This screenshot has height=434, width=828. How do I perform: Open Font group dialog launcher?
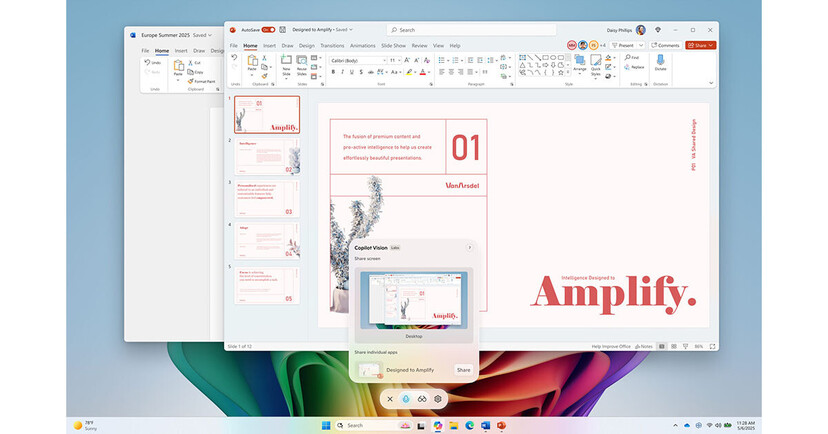click(431, 84)
